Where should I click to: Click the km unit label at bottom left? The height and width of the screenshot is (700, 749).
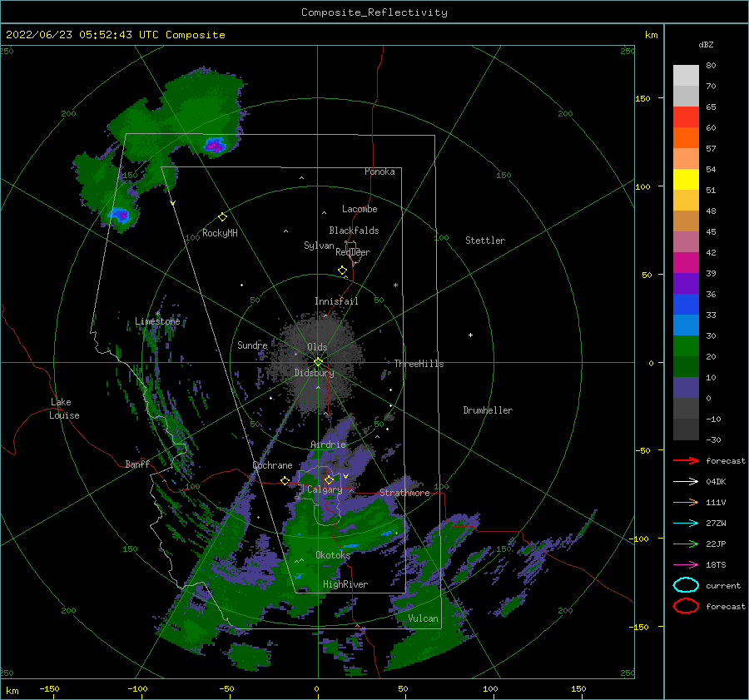(12, 691)
